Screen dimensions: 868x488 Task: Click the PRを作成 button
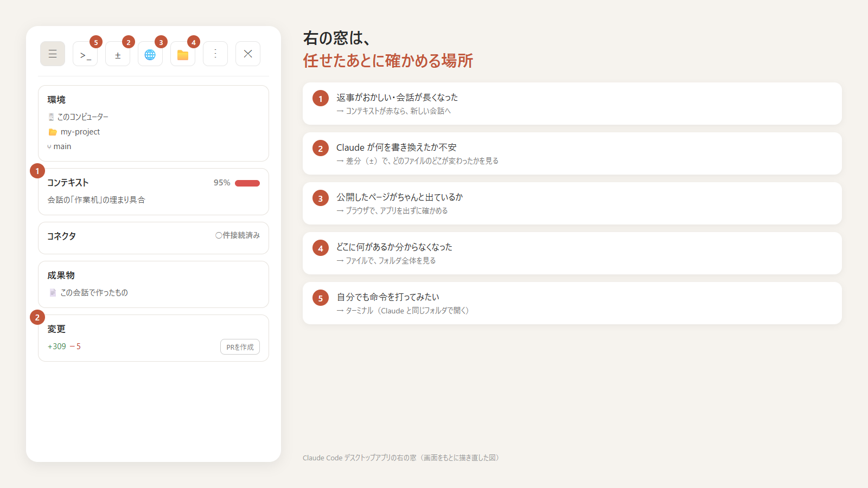click(240, 347)
